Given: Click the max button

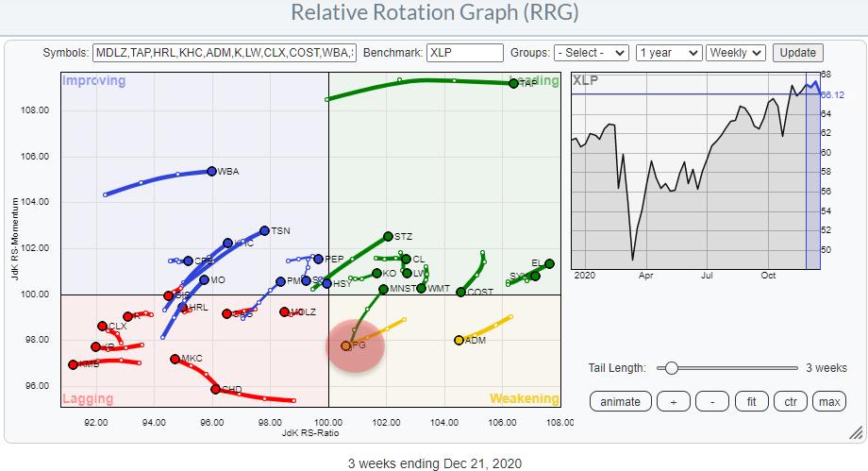Looking at the screenshot, I should [829, 402].
